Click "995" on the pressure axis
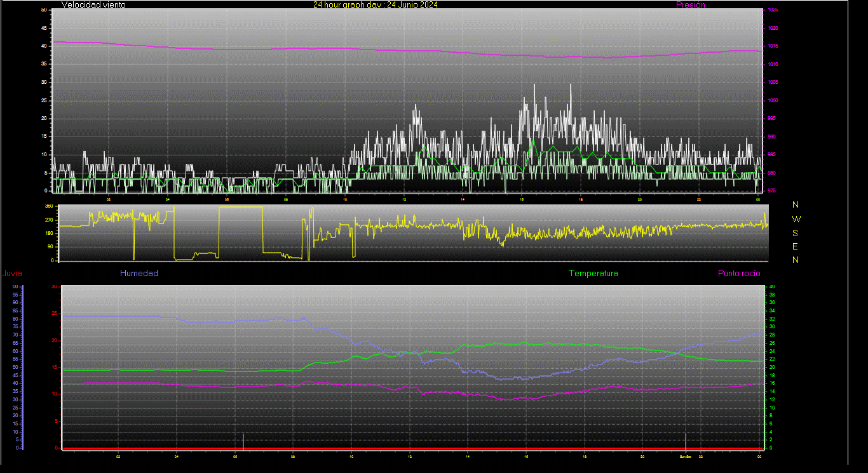Image resolution: width=868 pixels, height=473 pixels. (771, 119)
